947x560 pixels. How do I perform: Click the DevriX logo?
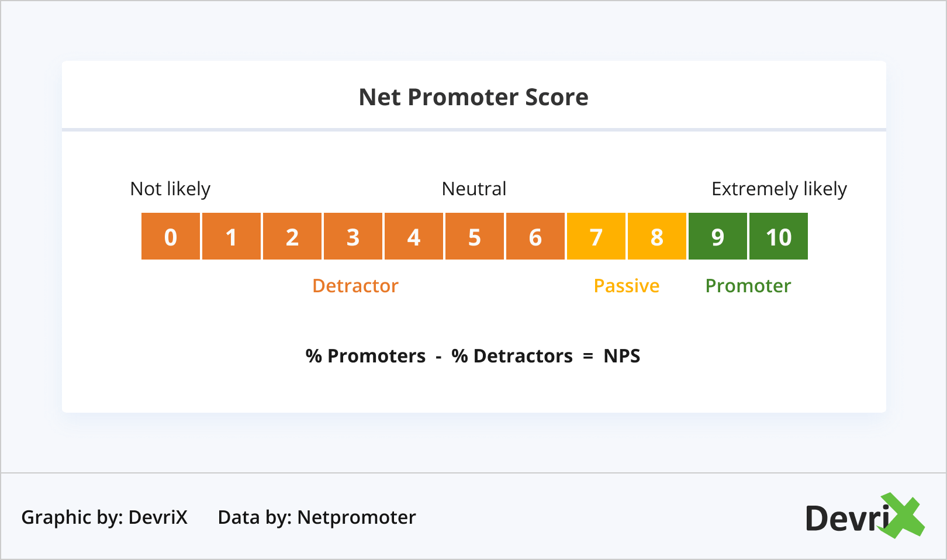(x=864, y=517)
